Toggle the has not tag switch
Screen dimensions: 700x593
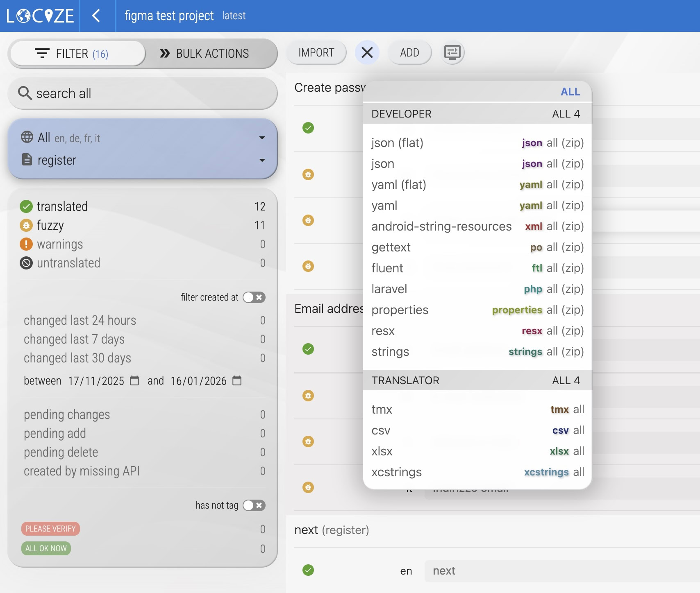(x=254, y=505)
